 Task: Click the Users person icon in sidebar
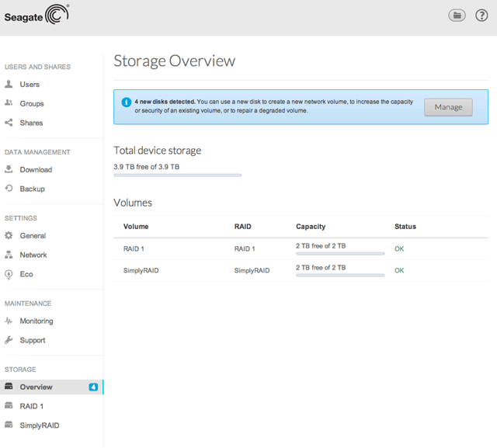(9, 84)
